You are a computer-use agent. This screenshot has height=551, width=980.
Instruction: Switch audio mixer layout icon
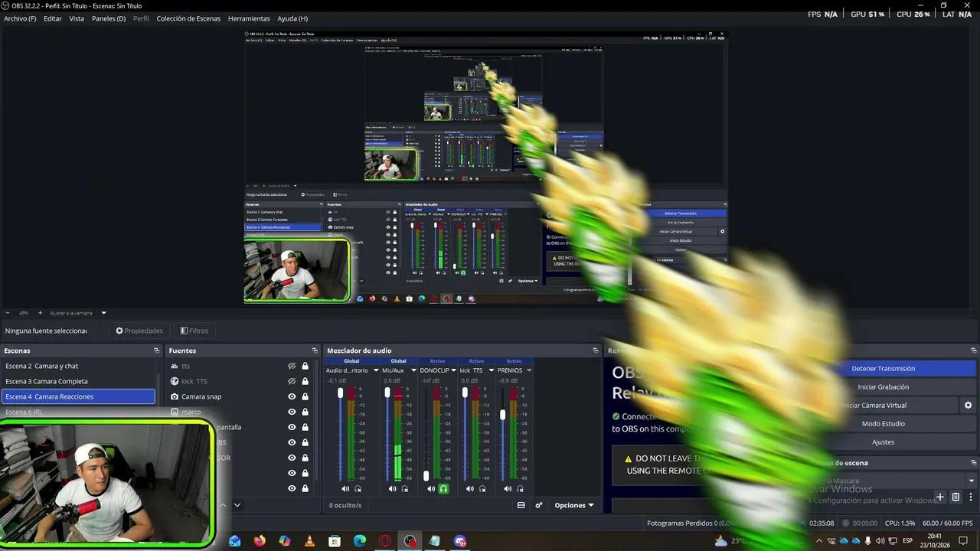[x=521, y=505]
